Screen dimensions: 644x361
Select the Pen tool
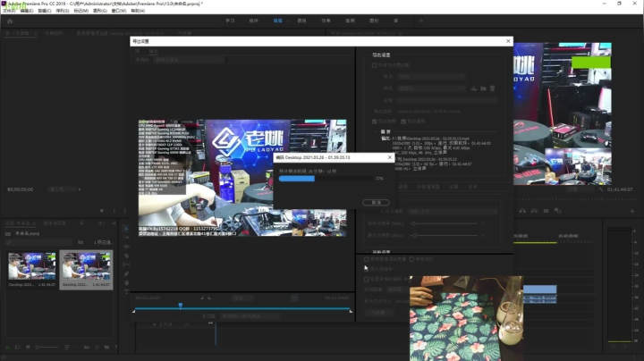[126, 273]
